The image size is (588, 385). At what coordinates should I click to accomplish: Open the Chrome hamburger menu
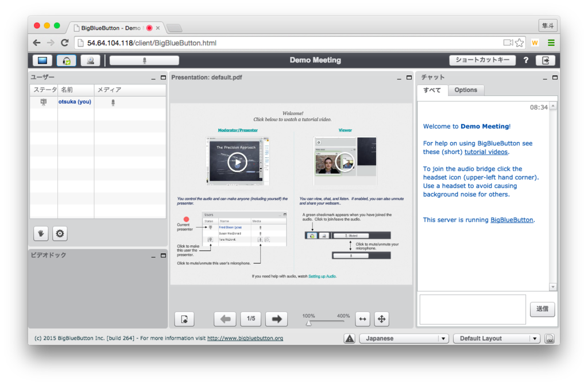click(x=551, y=43)
